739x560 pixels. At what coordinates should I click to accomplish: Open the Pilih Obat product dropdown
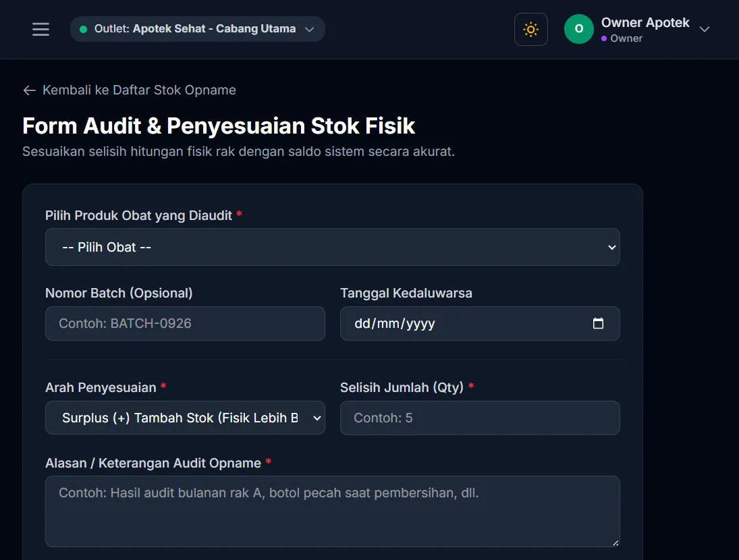(x=332, y=247)
